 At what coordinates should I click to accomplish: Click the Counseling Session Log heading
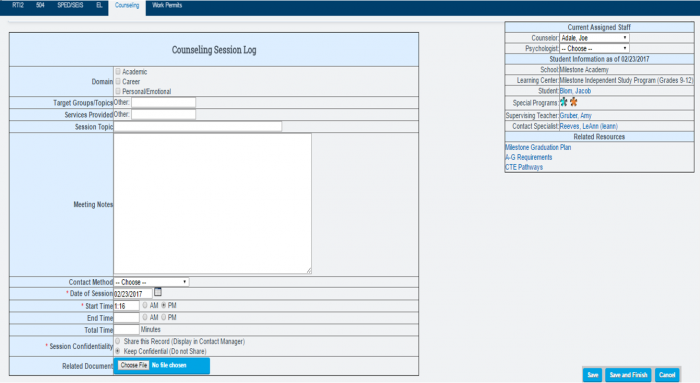pyautogui.click(x=214, y=50)
